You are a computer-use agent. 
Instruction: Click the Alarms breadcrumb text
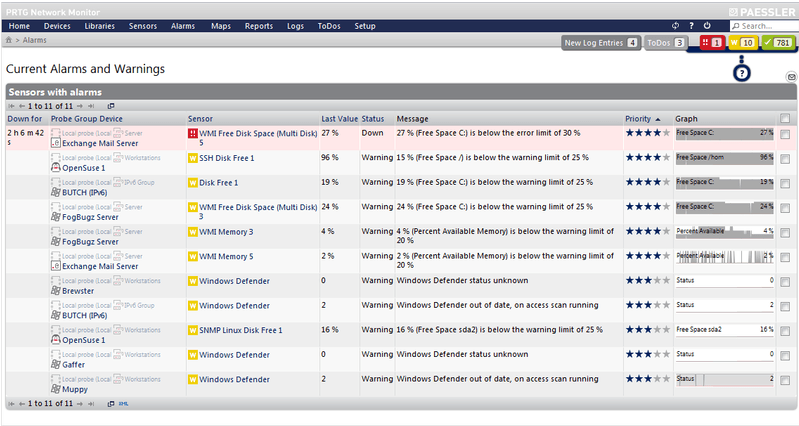pos(34,40)
